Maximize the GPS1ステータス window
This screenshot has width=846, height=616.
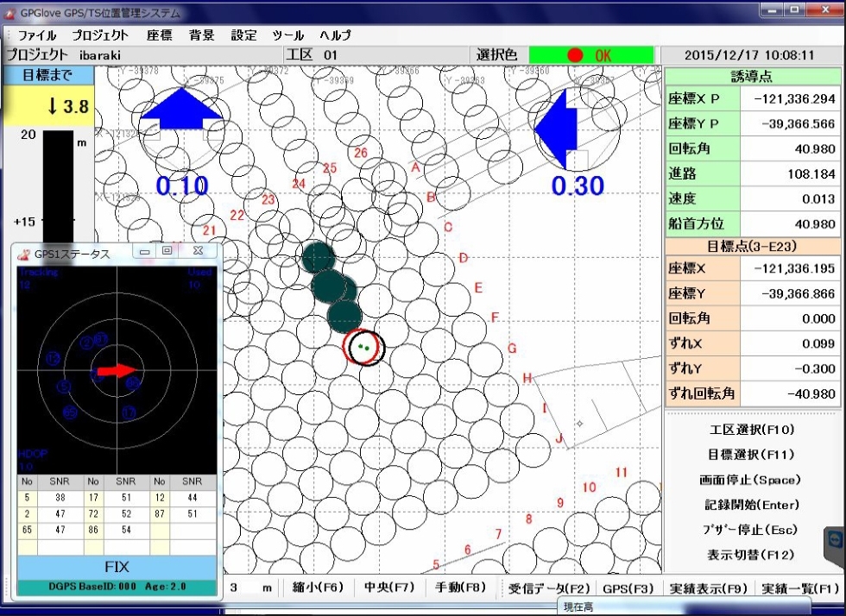click(167, 250)
